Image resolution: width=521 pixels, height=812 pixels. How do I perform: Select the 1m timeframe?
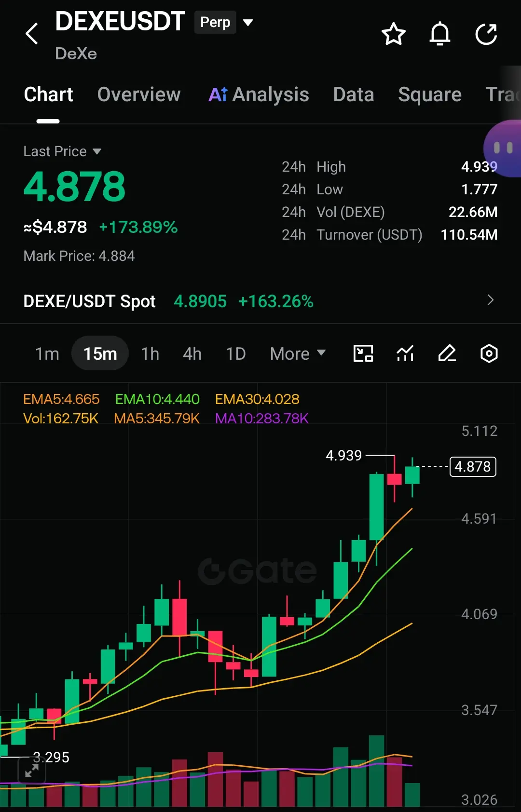point(47,353)
